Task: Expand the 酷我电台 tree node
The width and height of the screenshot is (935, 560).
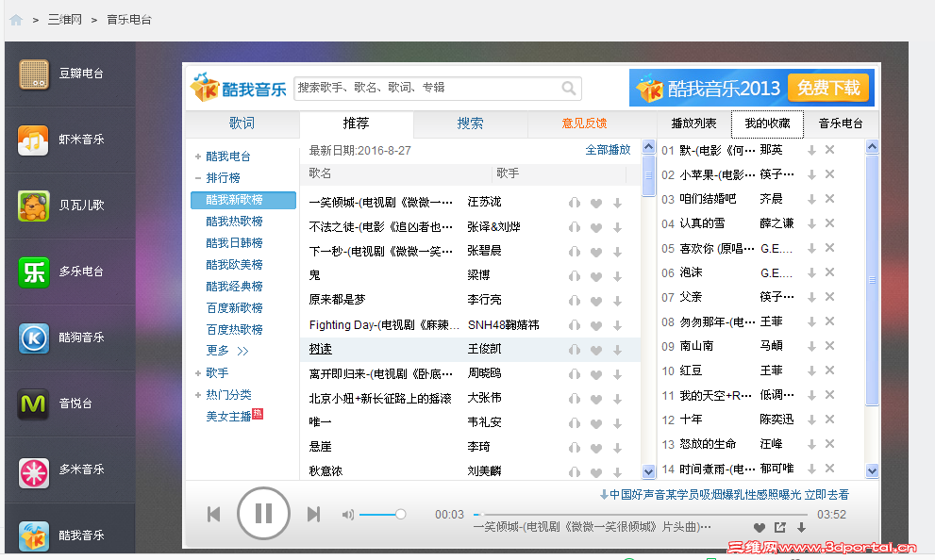Action: tap(197, 156)
